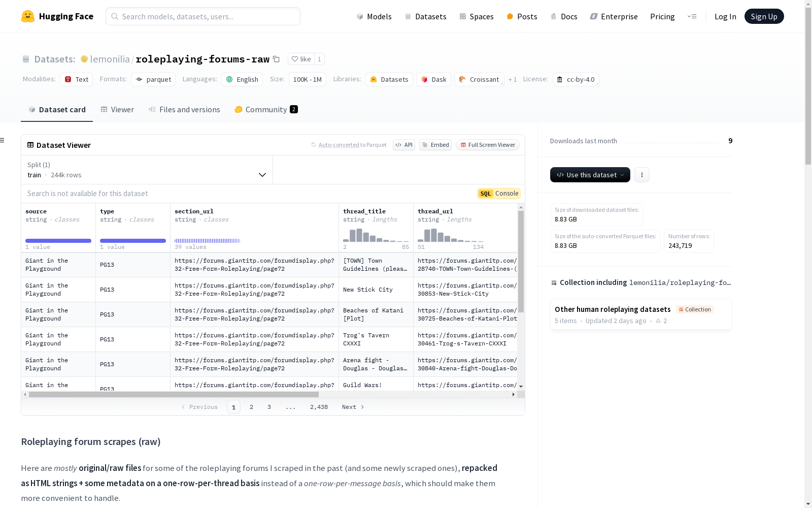The height and width of the screenshot is (508, 812).
Task: Click the English globe icon
Action: [x=229, y=79]
